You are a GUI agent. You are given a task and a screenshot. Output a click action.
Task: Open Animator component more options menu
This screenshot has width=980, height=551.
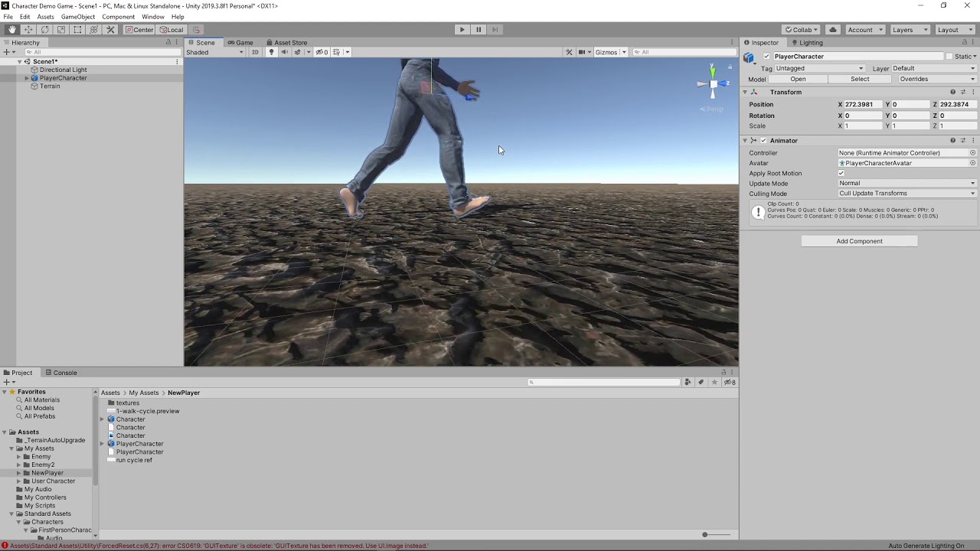972,141
